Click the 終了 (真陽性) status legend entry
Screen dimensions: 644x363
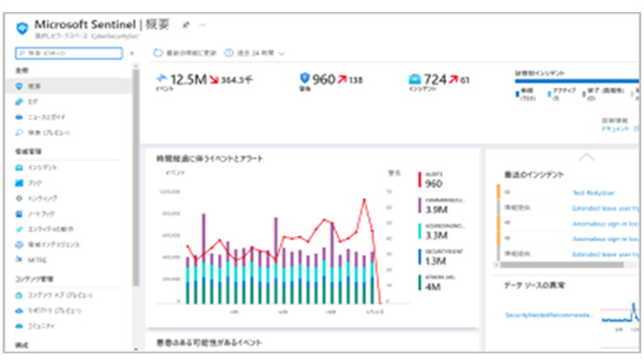(x=603, y=94)
